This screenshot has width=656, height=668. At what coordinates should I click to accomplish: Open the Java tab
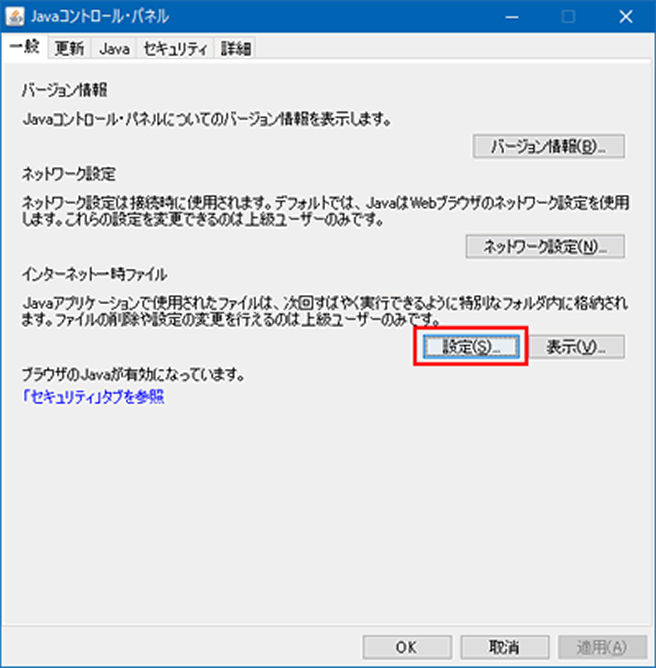pyautogui.click(x=114, y=48)
